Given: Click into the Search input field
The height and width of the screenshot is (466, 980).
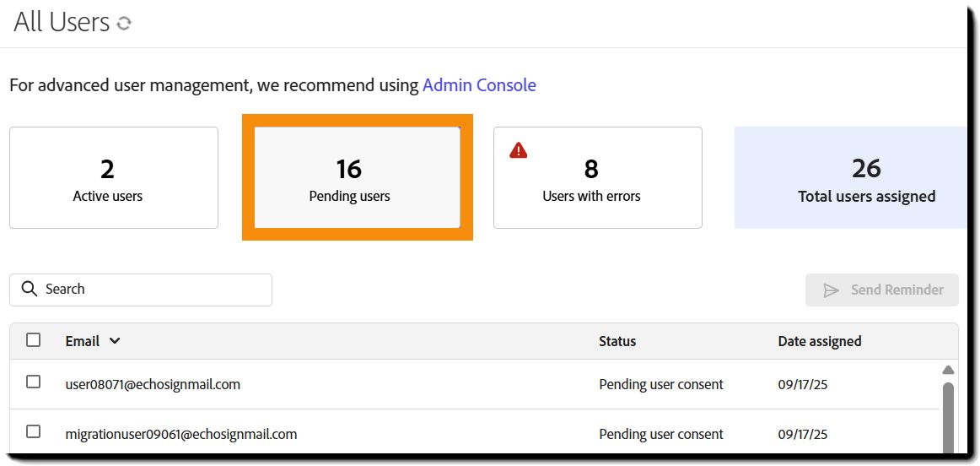Looking at the screenshot, I should [x=152, y=290].
